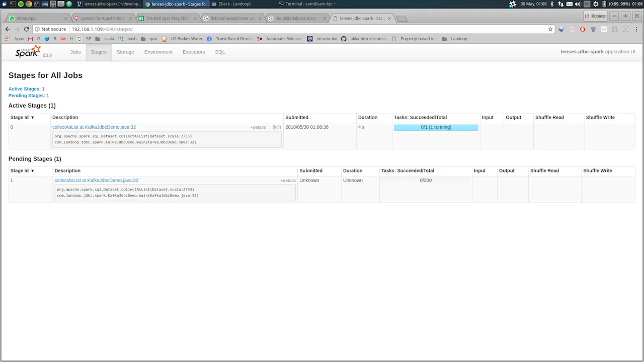This screenshot has width=644, height=362.
Task: Sort by Stage Id using the arrow
Action: (32, 117)
